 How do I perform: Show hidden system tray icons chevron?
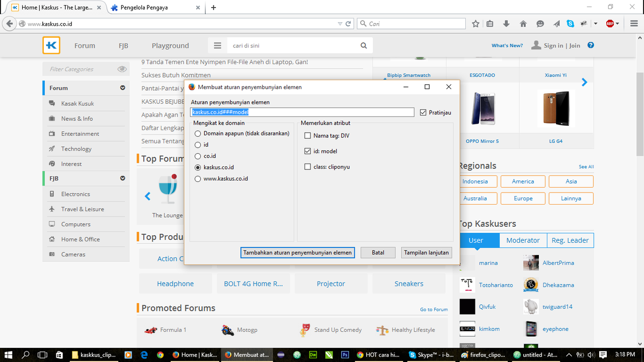pyautogui.click(x=569, y=354)
